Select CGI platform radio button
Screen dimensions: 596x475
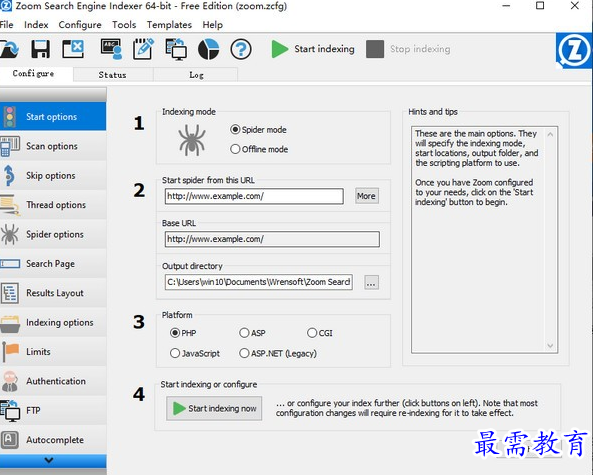tap(312, 333)
